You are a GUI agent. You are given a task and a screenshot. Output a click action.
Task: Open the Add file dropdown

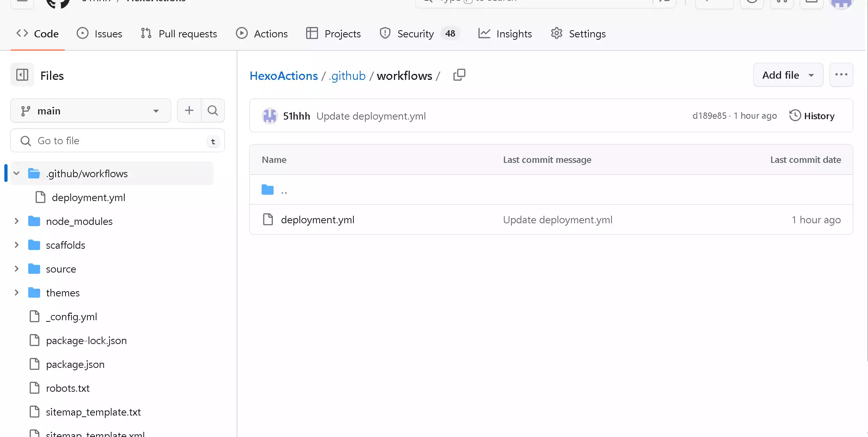(x=788, y=75)
